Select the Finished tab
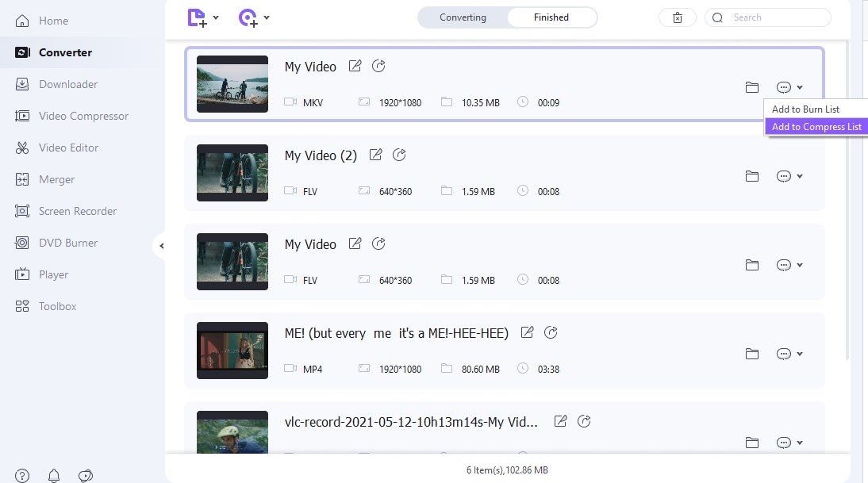Viewport: 868px width, 483px height. [551, 17]
